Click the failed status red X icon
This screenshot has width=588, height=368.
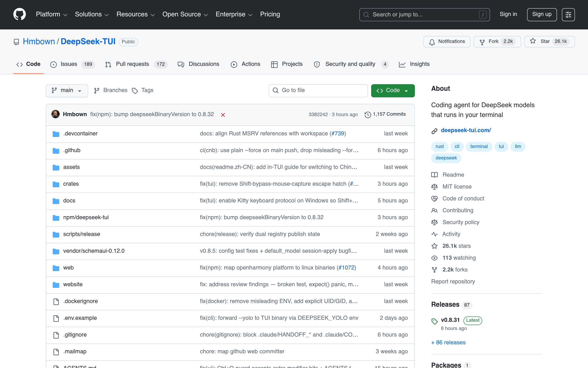coord(223,115)
